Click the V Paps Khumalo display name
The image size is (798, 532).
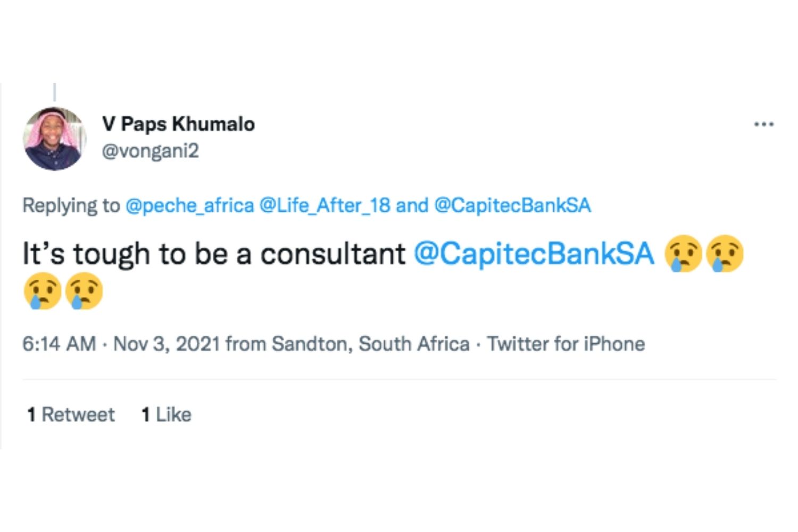click(178, 124)
